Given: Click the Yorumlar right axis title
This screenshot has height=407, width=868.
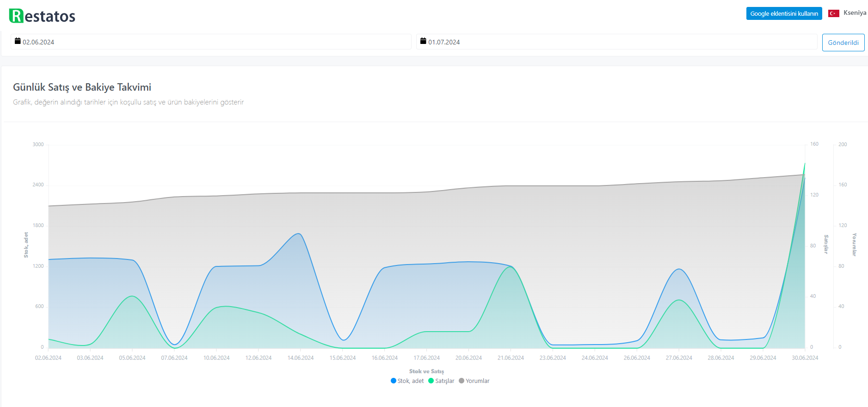Looking at the screenshot, I should [x=855, y=245].
